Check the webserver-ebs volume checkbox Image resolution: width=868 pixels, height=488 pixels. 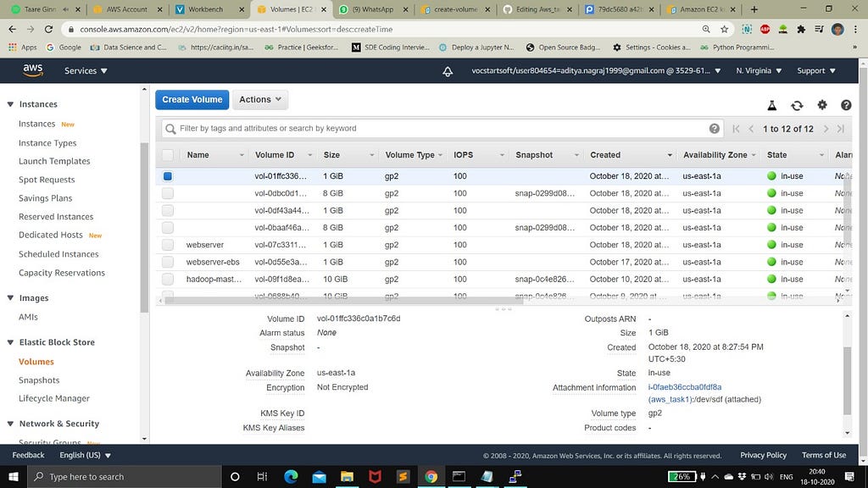[x=168, y=262]
